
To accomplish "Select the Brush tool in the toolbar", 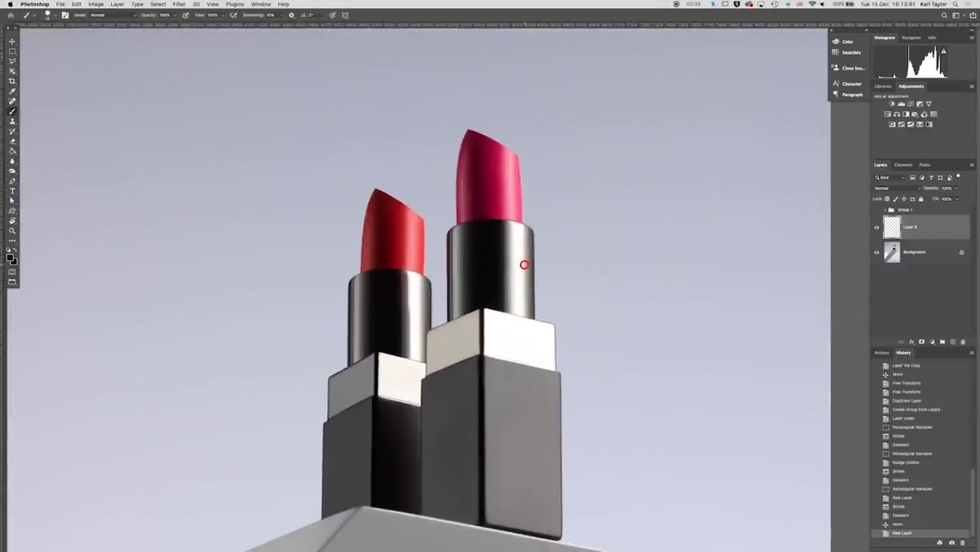I will pyautogui.click(x=11, y=111).
